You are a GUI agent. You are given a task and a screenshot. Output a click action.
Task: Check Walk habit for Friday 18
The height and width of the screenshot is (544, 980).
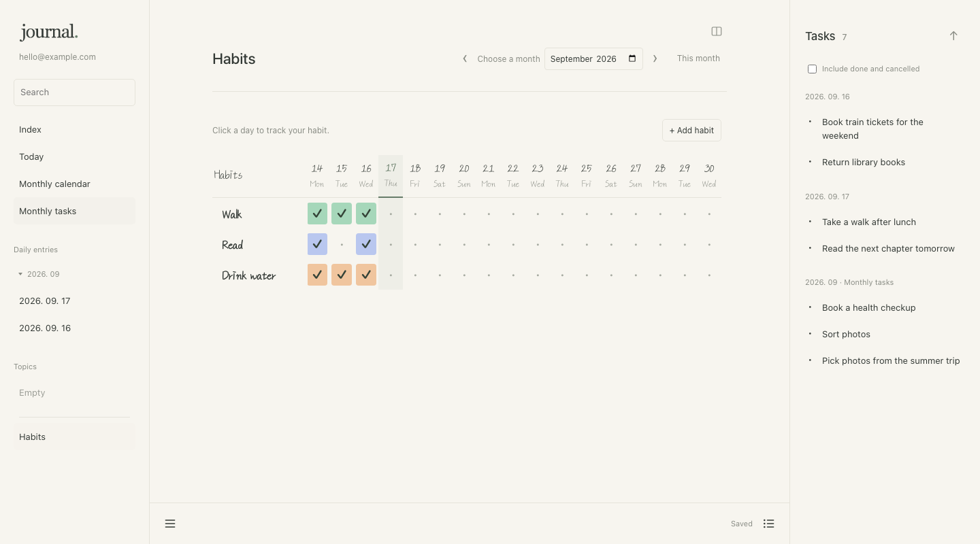tap(415, 214)
